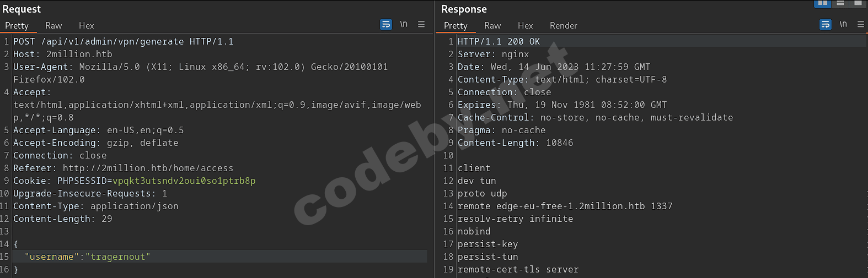
Task: Show non-printable characters in Response panel
Action: pos(843,24)
